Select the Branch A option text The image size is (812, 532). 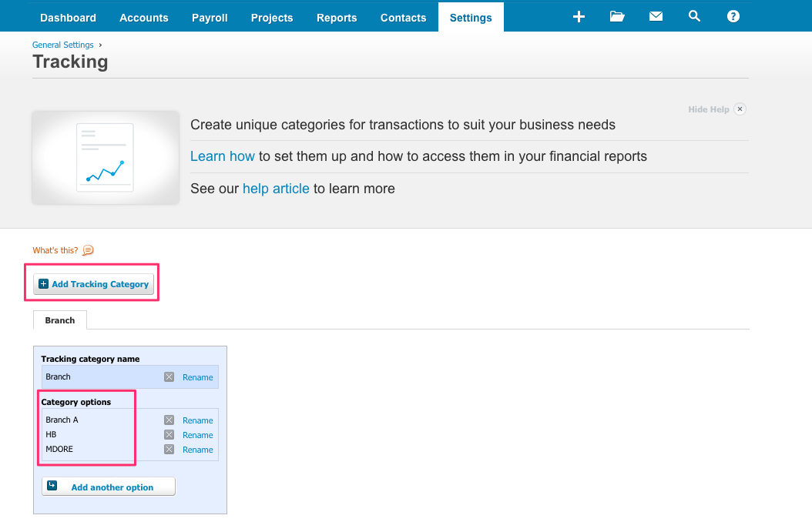tap(62, 420)
